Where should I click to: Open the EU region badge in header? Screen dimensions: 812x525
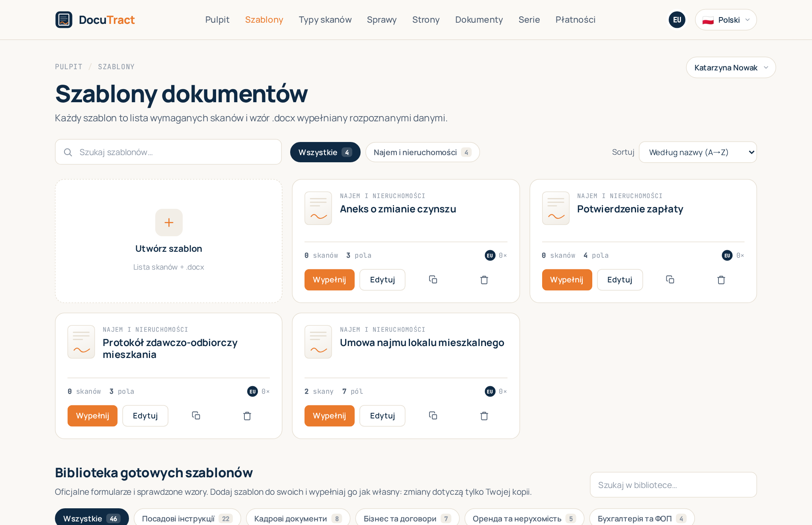pyautogui.click(x=677, y=19)
